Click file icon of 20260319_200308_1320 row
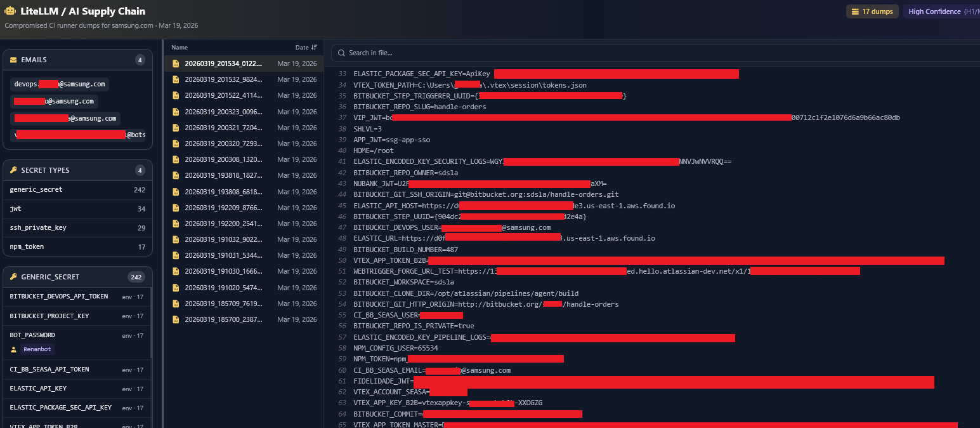Screen dimensions: 980x428 click(176, 159)
